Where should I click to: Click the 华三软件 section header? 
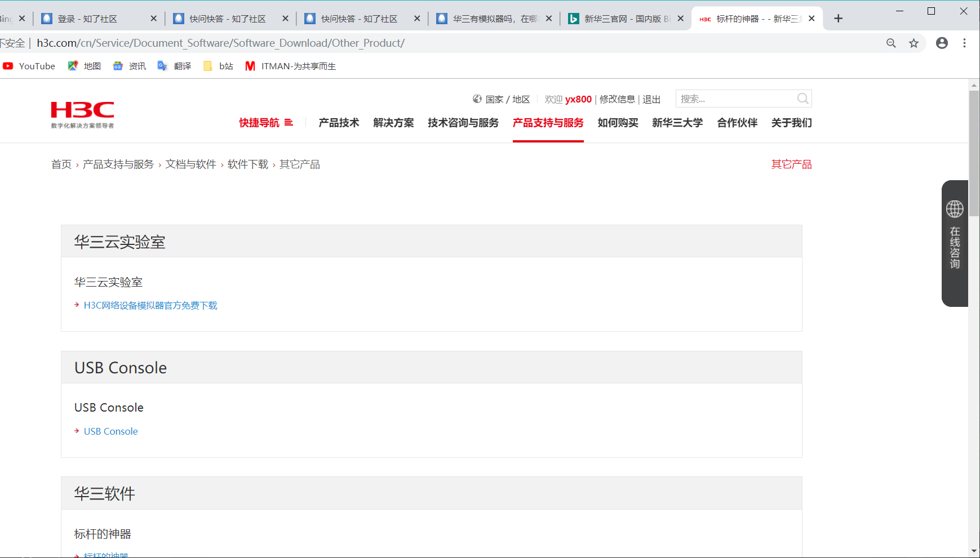[x=432, y=494]
